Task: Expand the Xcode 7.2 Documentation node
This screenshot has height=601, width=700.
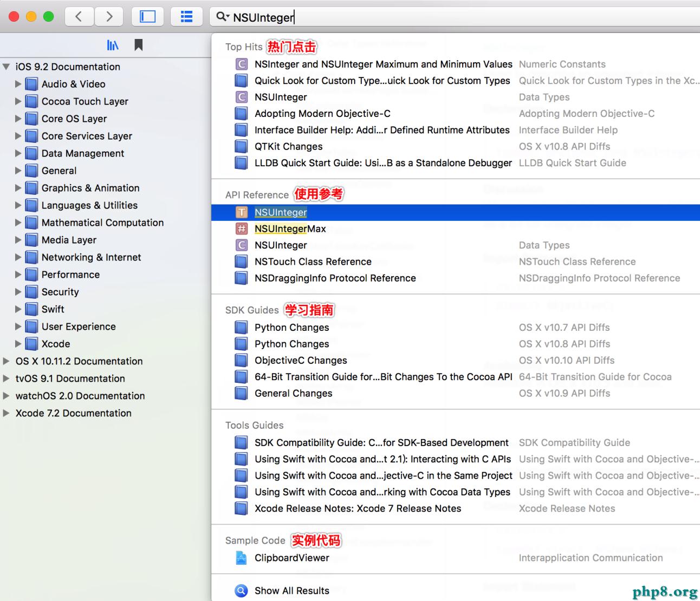Action: tap(7, 413)
